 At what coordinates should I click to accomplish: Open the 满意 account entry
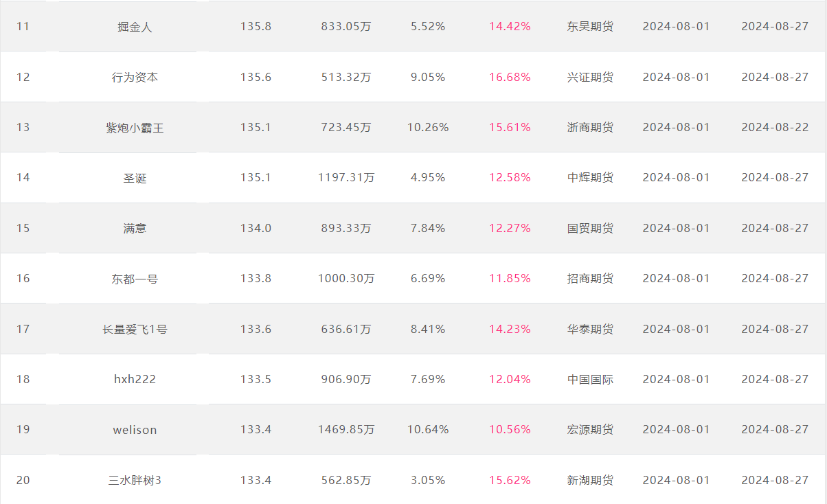click(x=135, y=228)
